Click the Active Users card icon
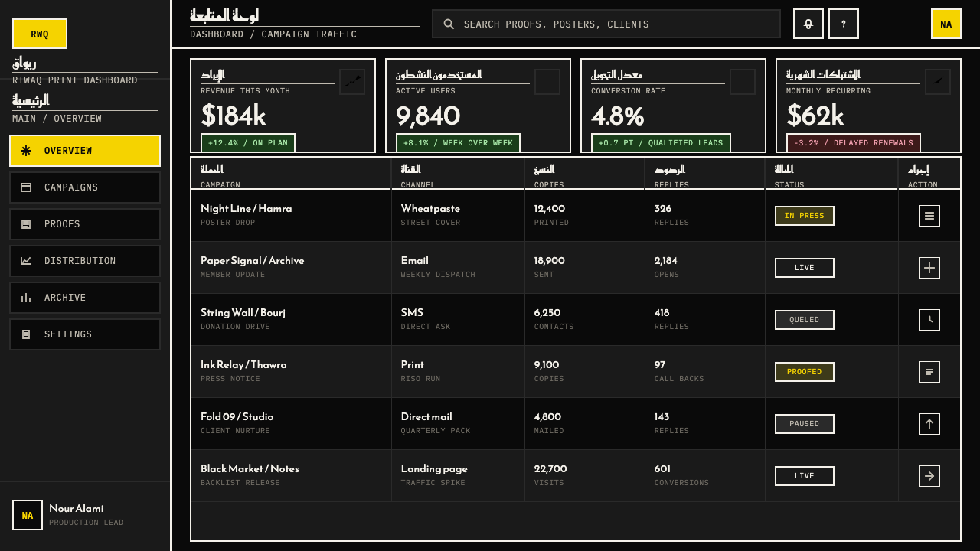980x551 pixels. point(547,82)
